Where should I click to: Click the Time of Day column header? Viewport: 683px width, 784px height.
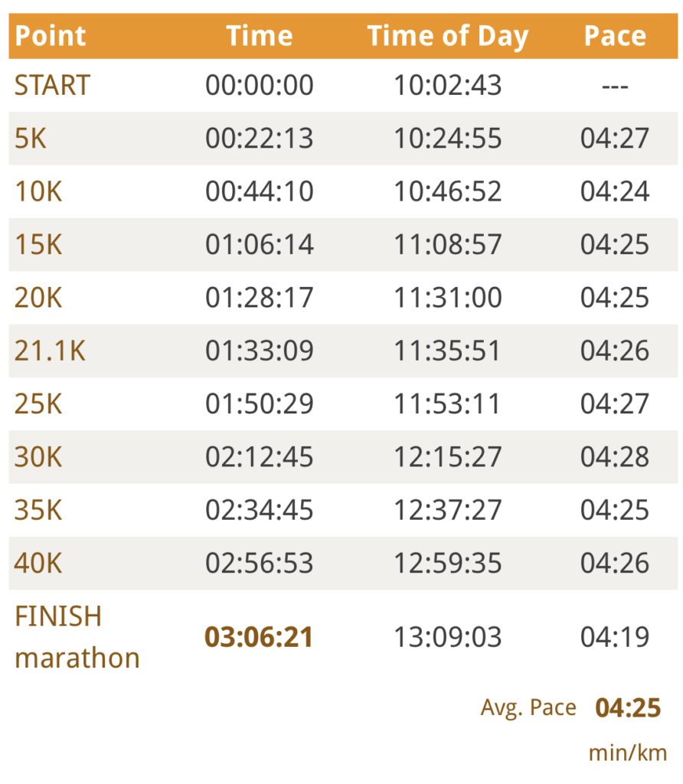pos(448,36)
